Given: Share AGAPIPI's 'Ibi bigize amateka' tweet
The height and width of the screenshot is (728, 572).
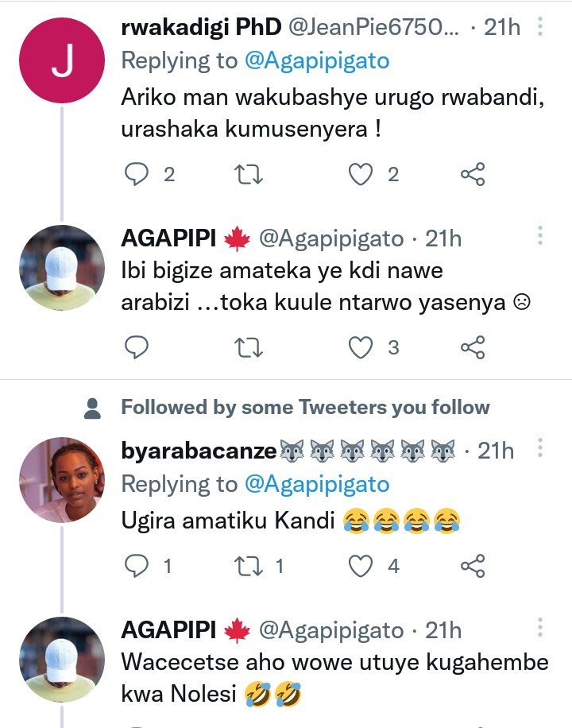Looking at the screenshot, I should pyautogui.click(x=473, y=347).
